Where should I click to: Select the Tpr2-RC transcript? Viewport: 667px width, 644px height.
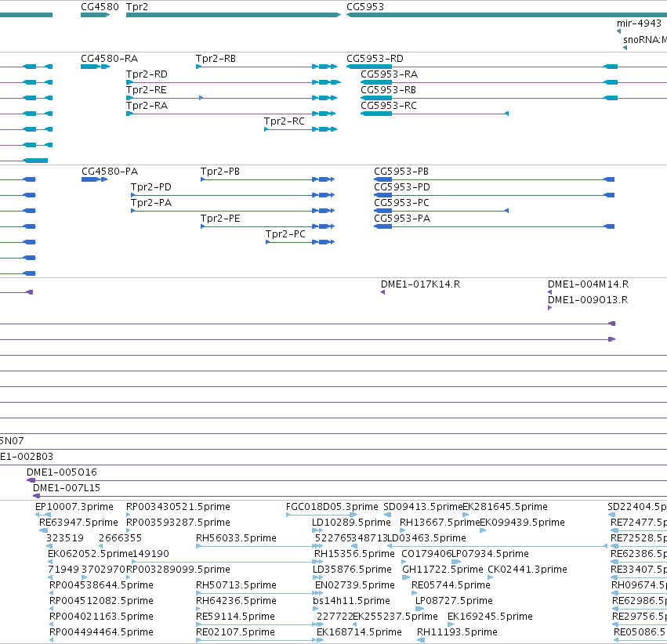[300, 129]
